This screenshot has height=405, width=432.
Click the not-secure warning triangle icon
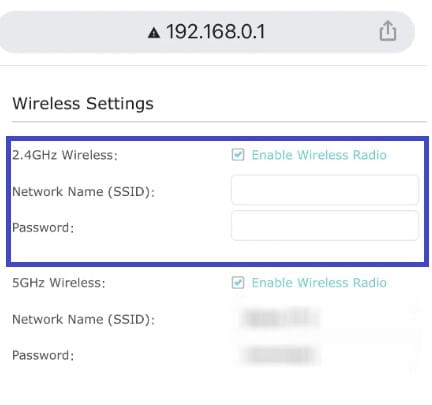[x=154, y=33]
